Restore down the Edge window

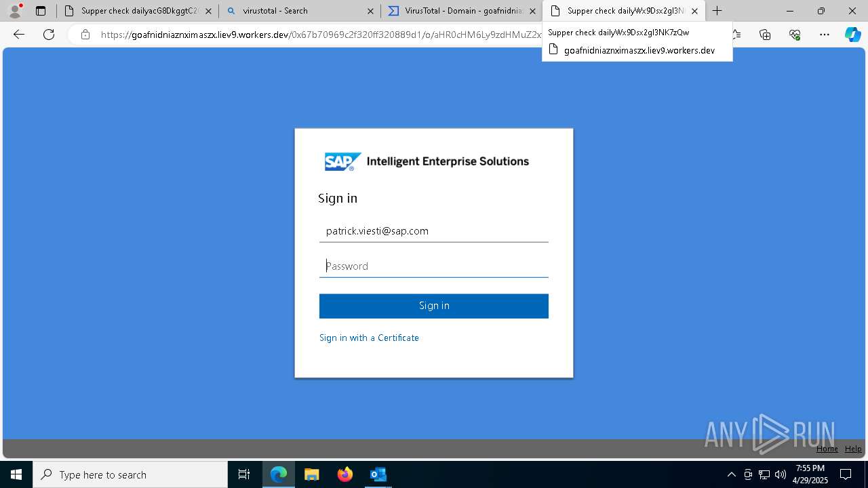coord(821,11)
